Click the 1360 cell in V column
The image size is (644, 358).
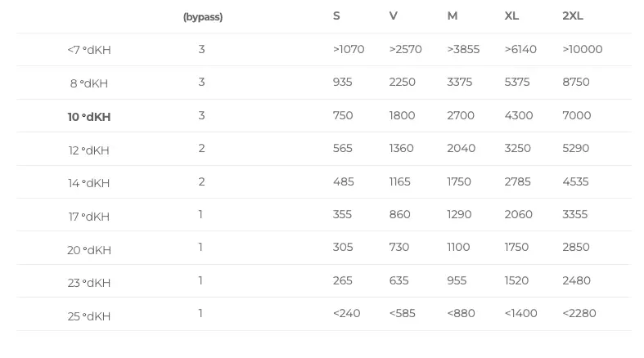coord(402,149)
